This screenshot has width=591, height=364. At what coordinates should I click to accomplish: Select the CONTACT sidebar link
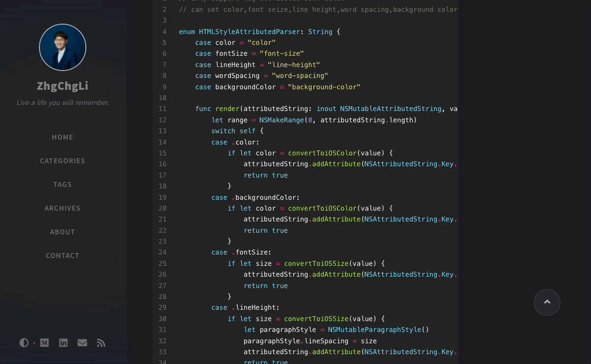coord(63,255)
